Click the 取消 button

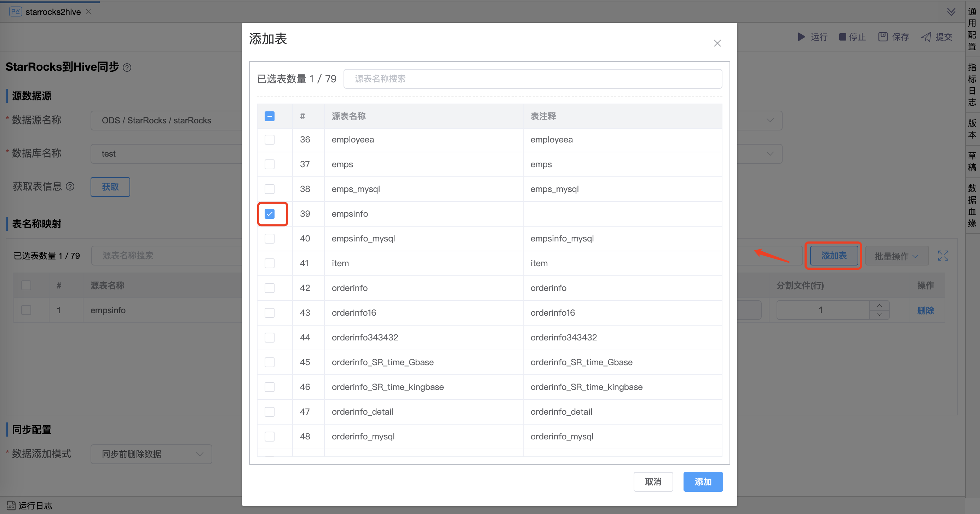(x=653, y=482)
